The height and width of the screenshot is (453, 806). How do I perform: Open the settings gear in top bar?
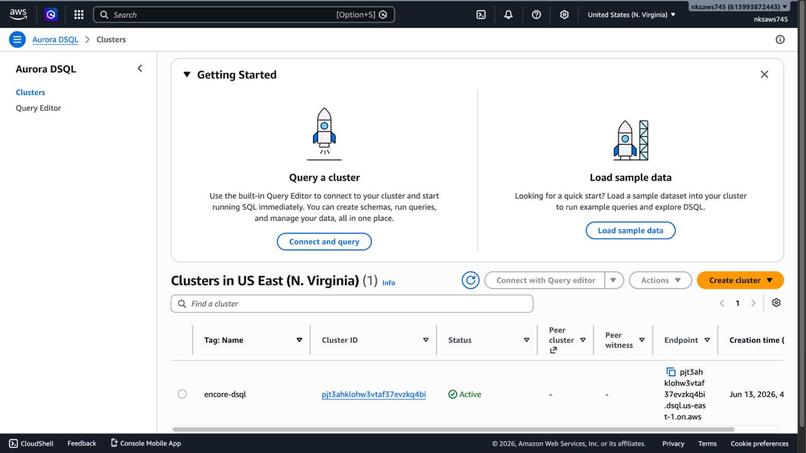[x=564, y=14]
